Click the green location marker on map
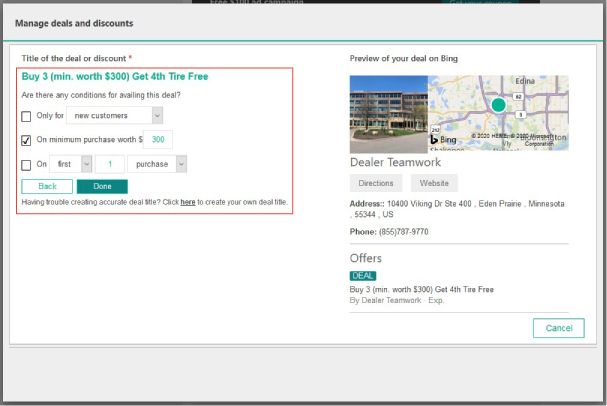Viewport: 607px width, 406px height. point(499,104)
